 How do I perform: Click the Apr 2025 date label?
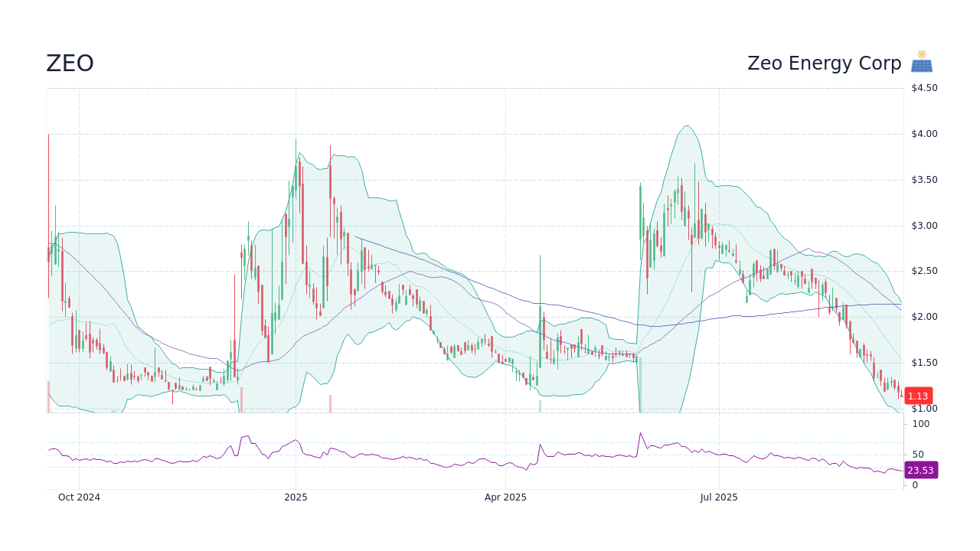point(505,497)
